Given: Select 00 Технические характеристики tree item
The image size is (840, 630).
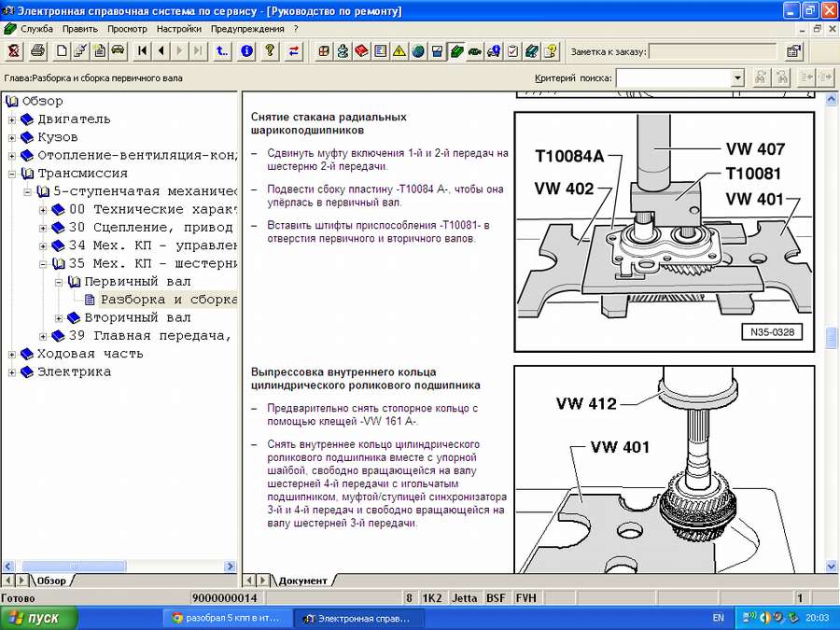Looking at the screenshot, I should tap(153, 209).
